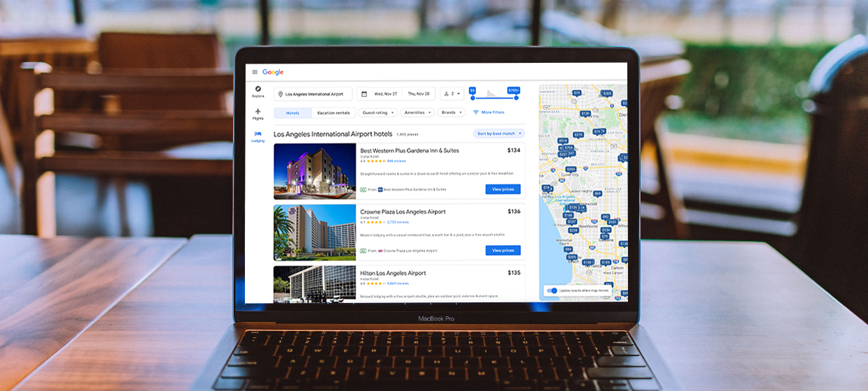This screenshot has width=868, height=391.
Task: Click the $305 map price marker
Action: [572, 257]
